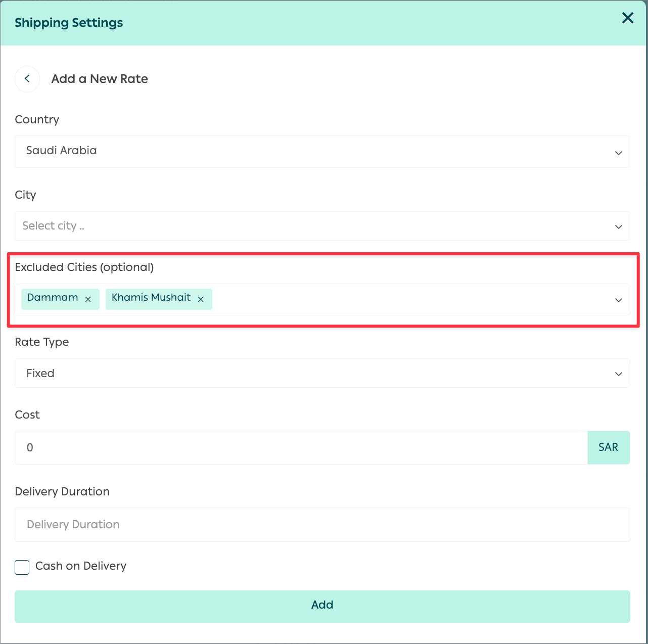648x644 pixels.
Task: Click the Country dropdown chevron
Action: click(x=618, y=153)
